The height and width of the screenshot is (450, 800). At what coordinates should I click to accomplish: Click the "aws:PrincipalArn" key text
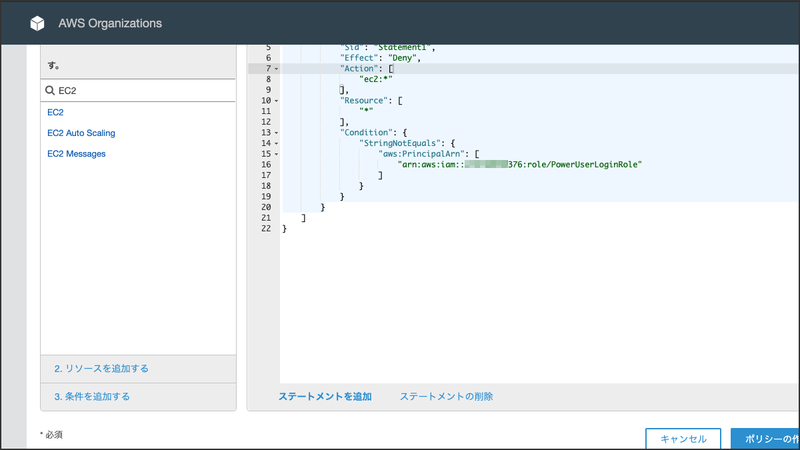coord(421,154)
